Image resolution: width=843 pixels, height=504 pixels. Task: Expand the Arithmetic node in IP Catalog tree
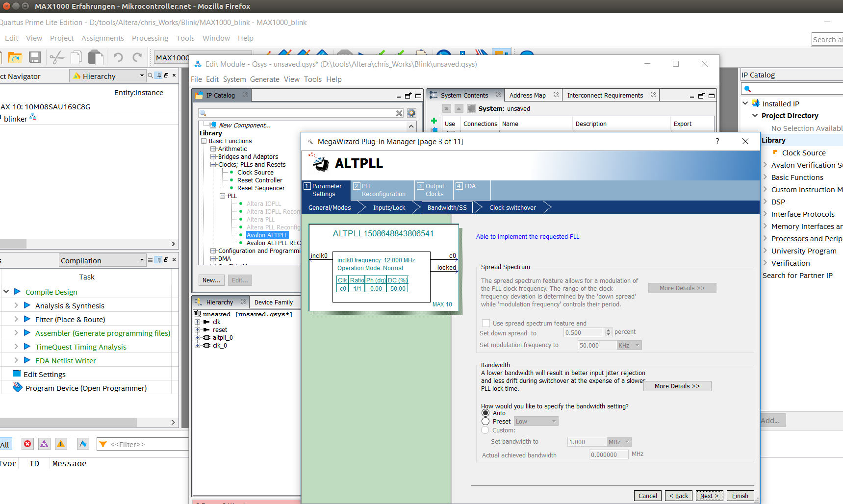tap(213, 149)
